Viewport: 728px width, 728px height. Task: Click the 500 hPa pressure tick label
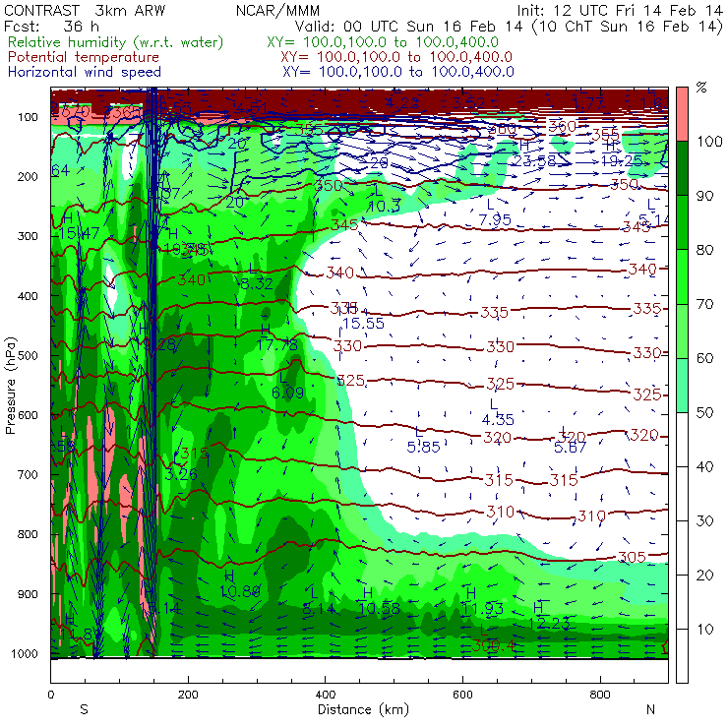pyautogui.click(x=28, y=356)
